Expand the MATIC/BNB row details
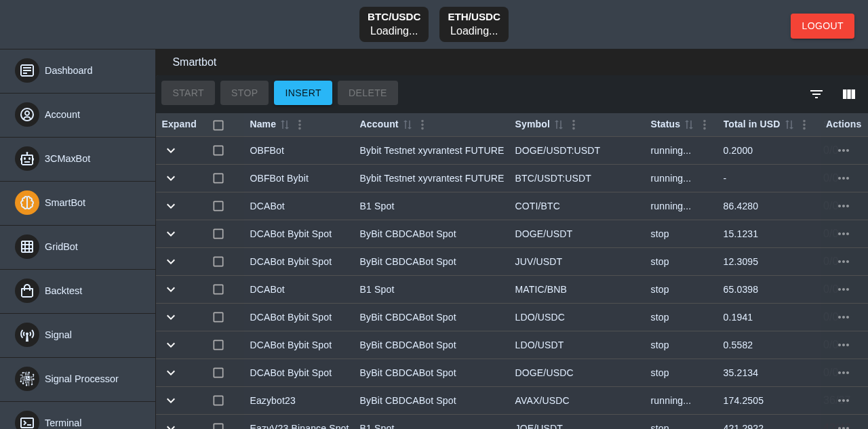 coord(171,289)
